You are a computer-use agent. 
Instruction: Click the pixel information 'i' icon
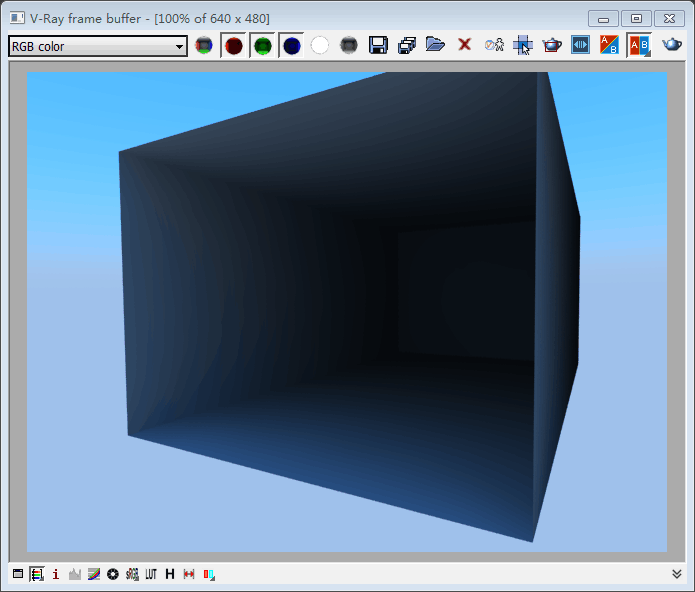56,574
